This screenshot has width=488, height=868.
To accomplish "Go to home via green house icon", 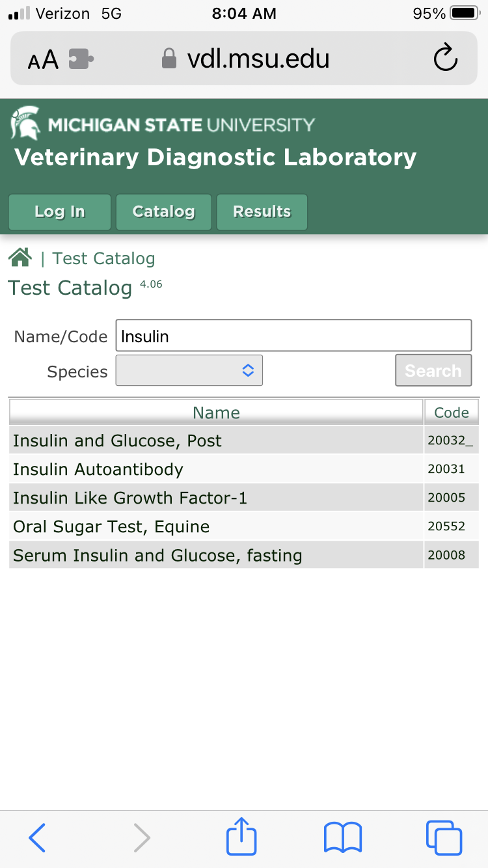I will coord(20,258).
